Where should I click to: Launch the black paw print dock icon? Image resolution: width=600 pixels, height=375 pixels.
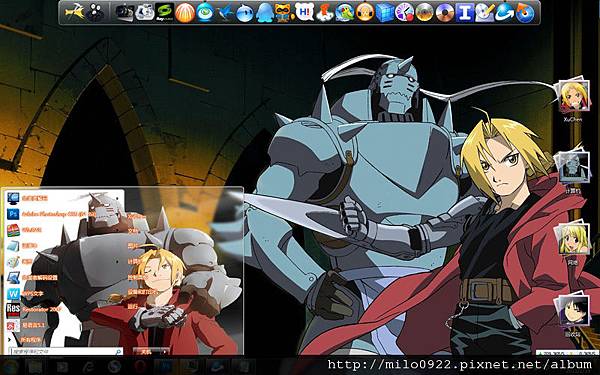(95, 13)
